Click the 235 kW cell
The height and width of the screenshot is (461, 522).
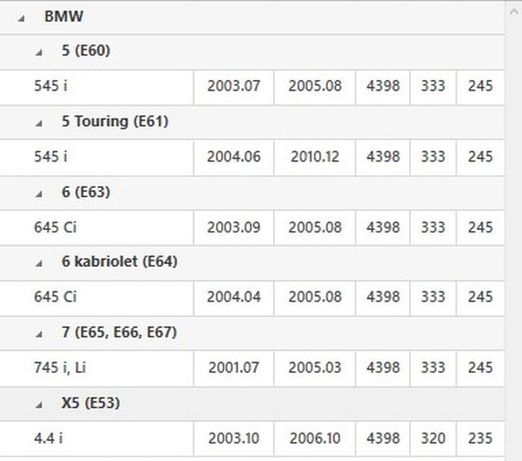tap(480, 439)
